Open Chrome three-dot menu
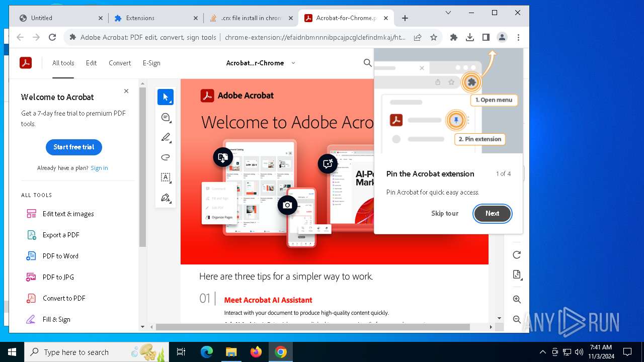644x362 pixels. tap(518, 37)
